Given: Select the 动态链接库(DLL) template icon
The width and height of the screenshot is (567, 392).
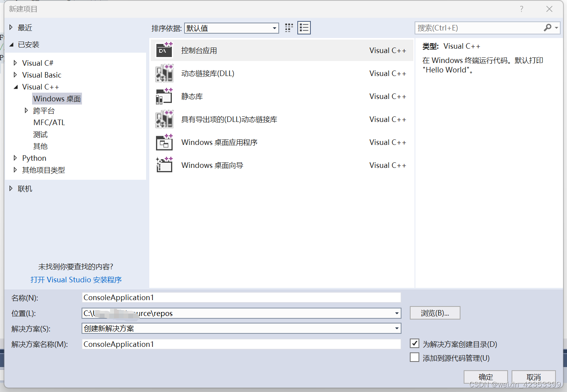Looking at the screenshot, I should [x=164, y=73].
